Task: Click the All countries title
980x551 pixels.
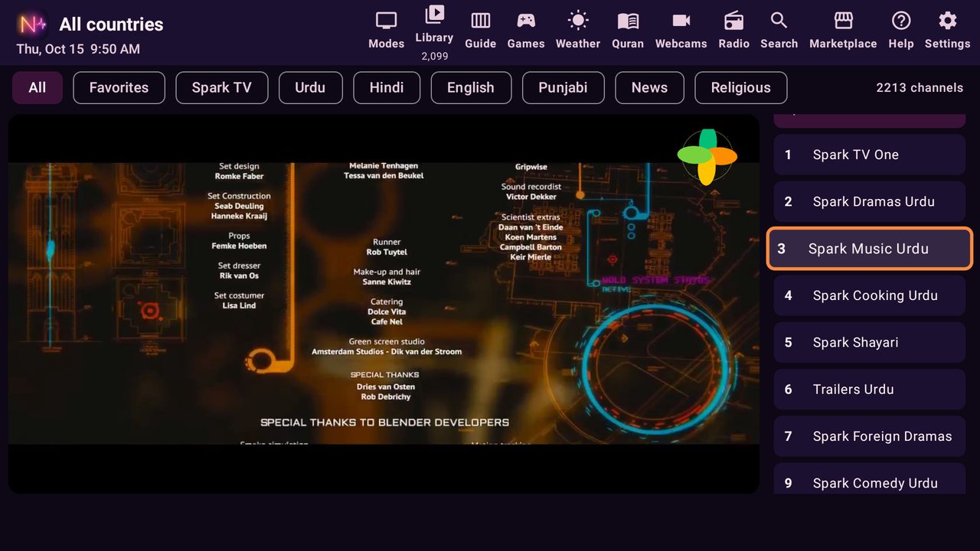Action: coord(111,24)
